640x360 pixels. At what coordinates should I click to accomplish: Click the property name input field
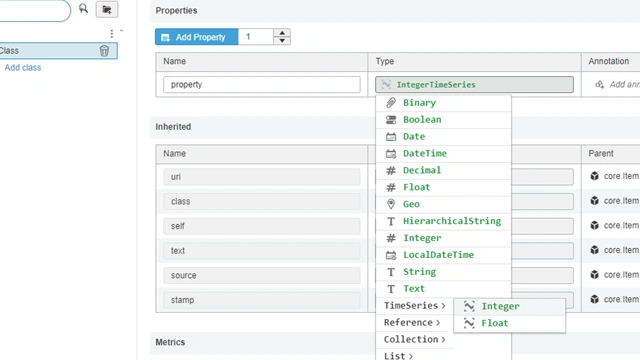pos(262,84)
